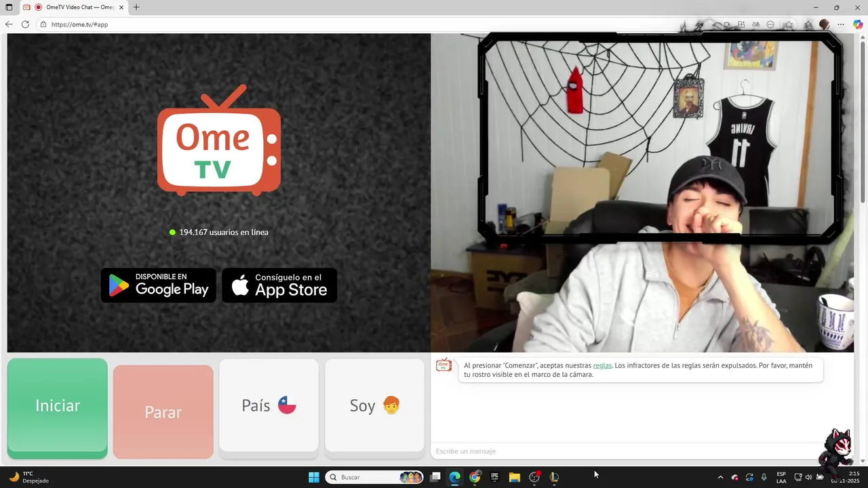This screenshot has width=868, height=488.
Task: Open Epic Games Launcher from taskbar
Action: [x=494, y=477]
